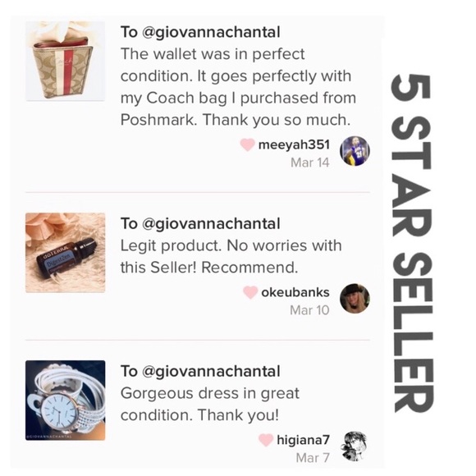Click the meeyah351 username
The image size is (476, 476).
click(x=294, y=144)
